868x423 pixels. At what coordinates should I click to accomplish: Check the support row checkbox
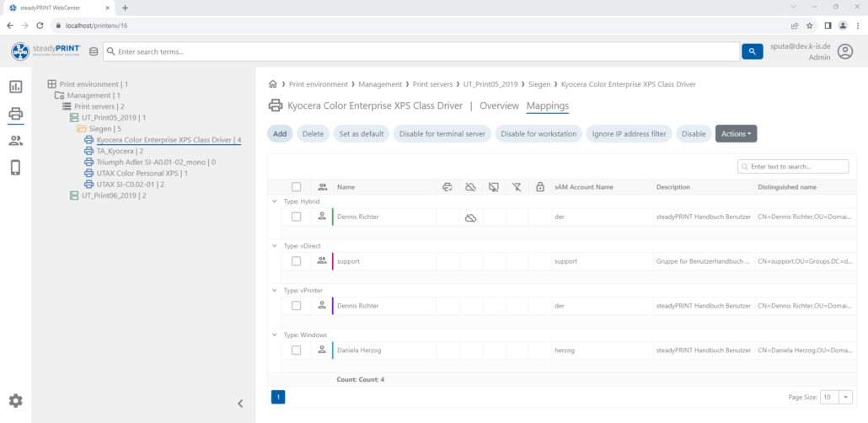click(x=296, y=261)
